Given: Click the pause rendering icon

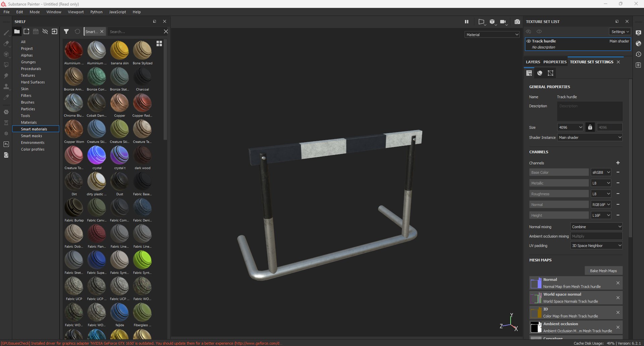Looking at the screenshot, I should coord(466,21).
